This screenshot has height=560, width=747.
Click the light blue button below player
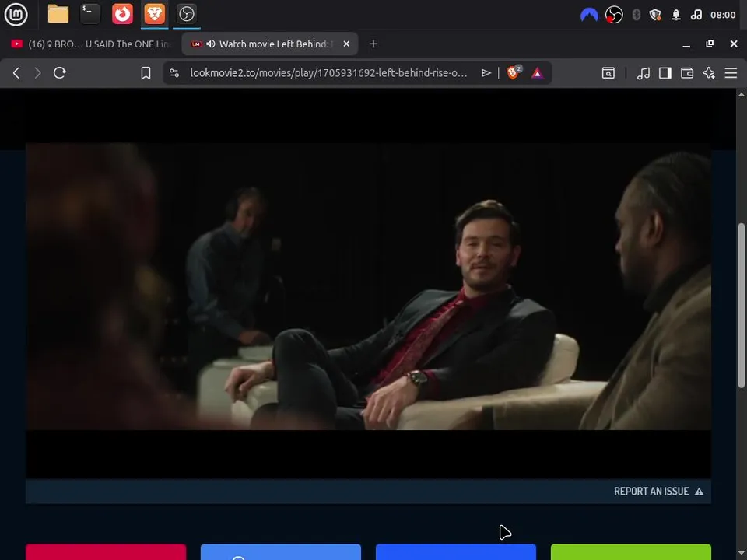click(281, 552)
